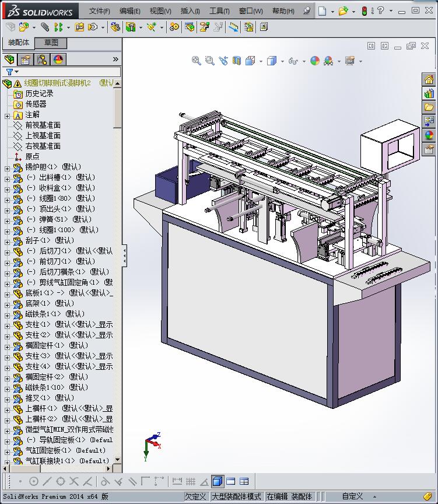
Task: Click the open file folder button
Action: [343, 11]
